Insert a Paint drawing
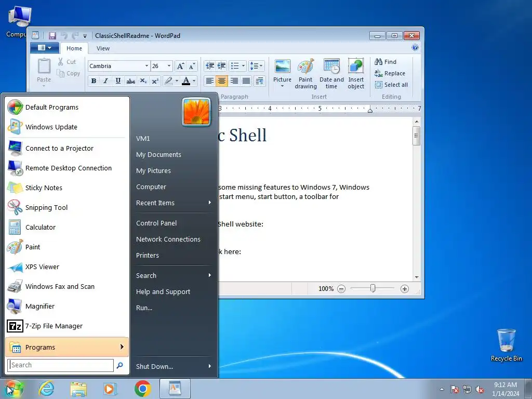Screen dimensions: 532x399 pyautogui.click(x=305, y=73)
